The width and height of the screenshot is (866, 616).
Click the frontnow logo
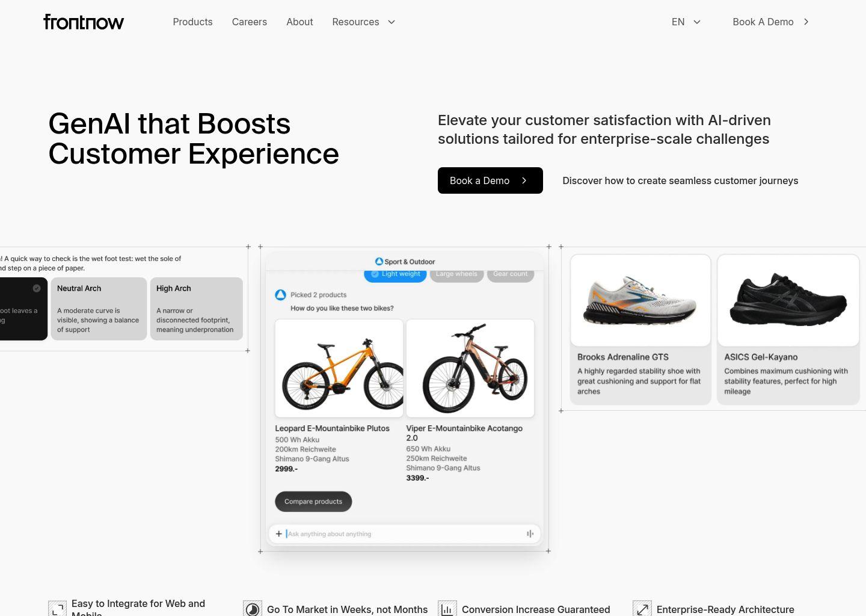[x=84, y=22]
